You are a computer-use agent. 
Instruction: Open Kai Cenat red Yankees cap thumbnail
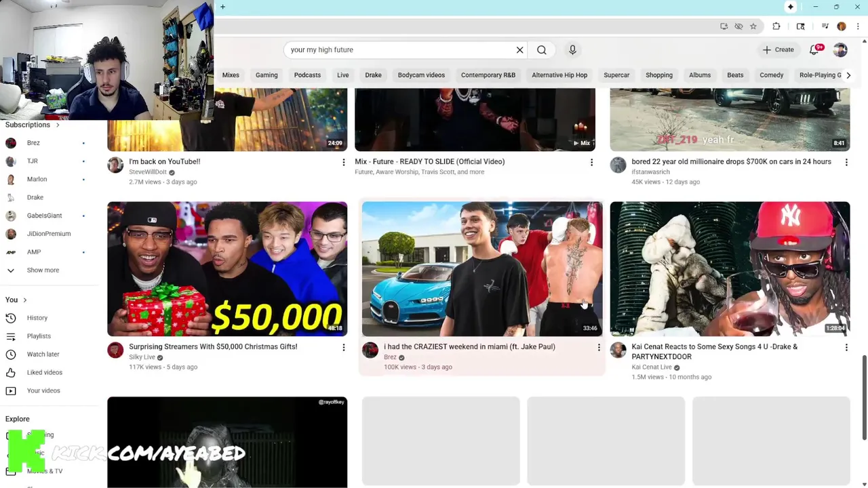(x=730, y=268)
